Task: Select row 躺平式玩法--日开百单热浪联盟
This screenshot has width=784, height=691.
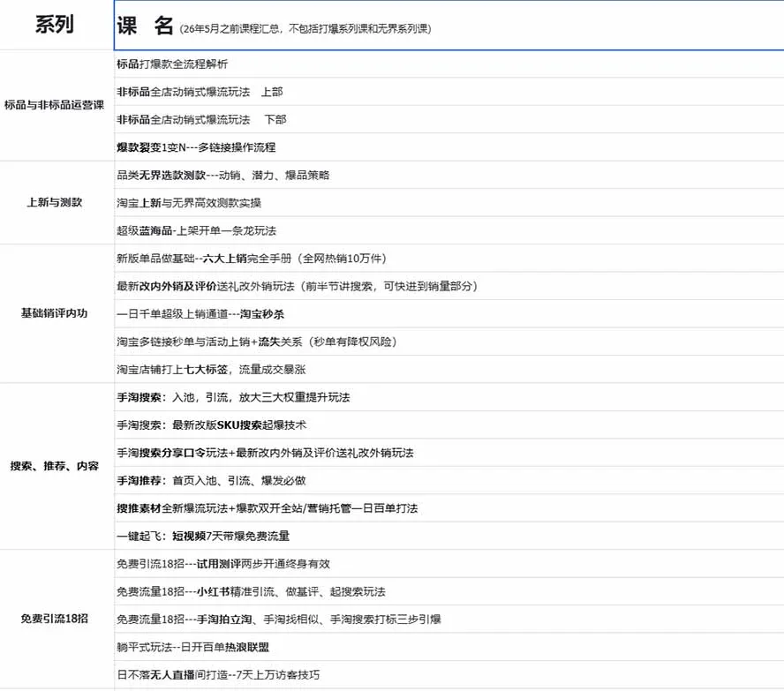Action: 449,647
